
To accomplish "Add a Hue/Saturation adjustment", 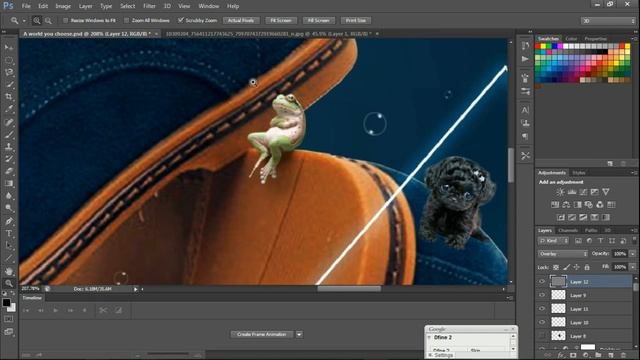I will pyautogui.click(x=555, y=204).
